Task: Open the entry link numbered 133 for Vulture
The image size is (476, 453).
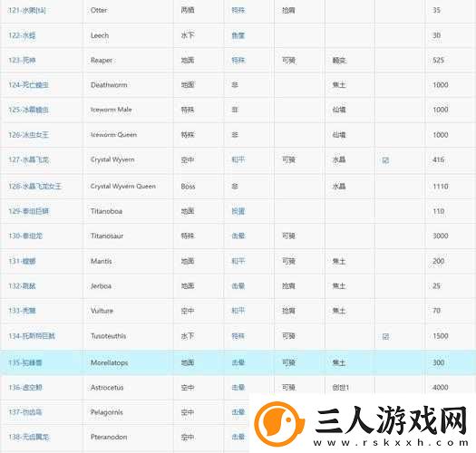Action: tap(22, 311)
